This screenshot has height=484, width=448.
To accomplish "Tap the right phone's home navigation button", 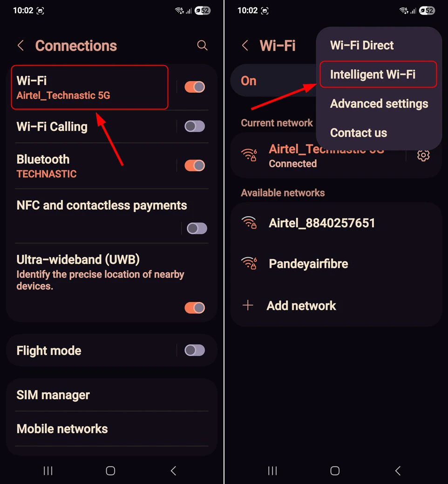I will coord(335,471).
